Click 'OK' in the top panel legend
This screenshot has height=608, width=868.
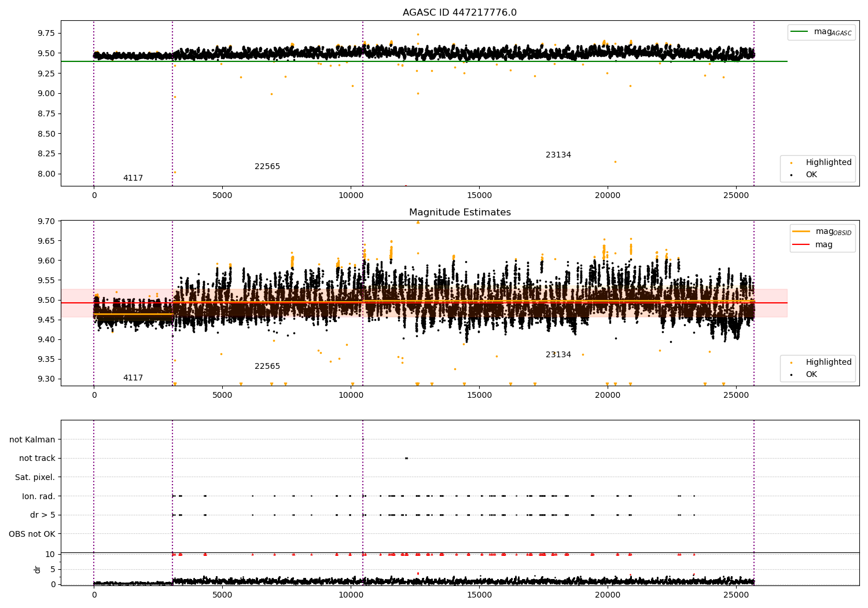tap(811, 175)
